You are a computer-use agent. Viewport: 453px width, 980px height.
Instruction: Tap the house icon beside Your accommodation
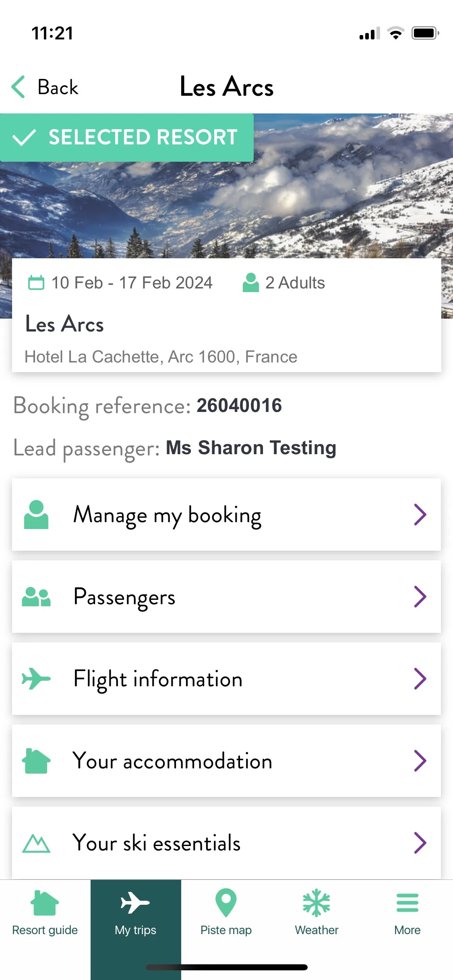[x=36, y=761]
